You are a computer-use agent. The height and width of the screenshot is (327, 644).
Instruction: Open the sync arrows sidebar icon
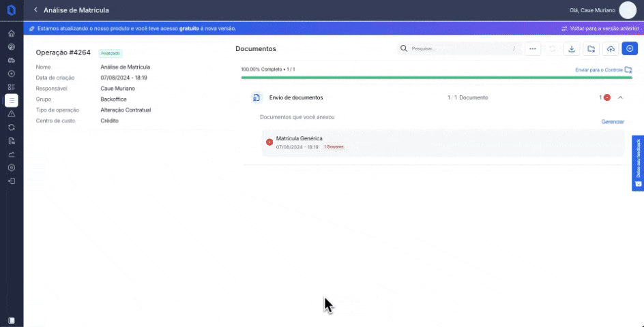coord(11,127)
